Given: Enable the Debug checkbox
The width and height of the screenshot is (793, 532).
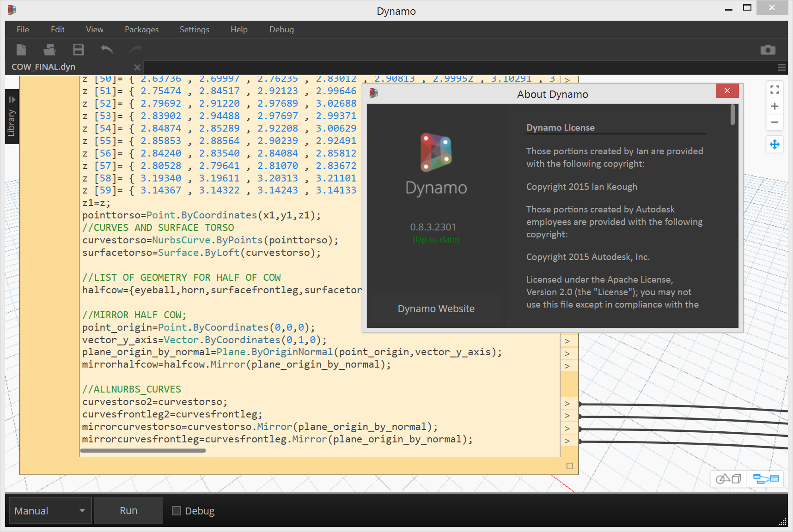Looking at the screenshot, I should click(177, 511).
